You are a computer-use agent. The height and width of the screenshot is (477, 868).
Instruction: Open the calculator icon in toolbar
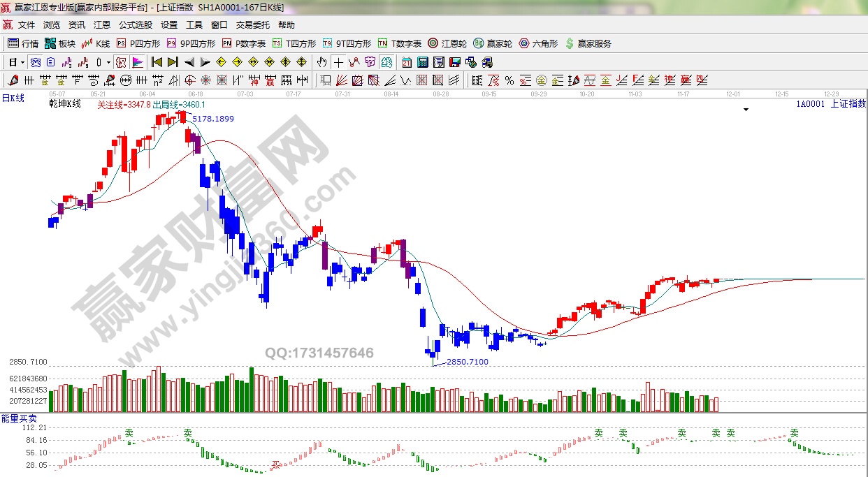tap(422, 62)
